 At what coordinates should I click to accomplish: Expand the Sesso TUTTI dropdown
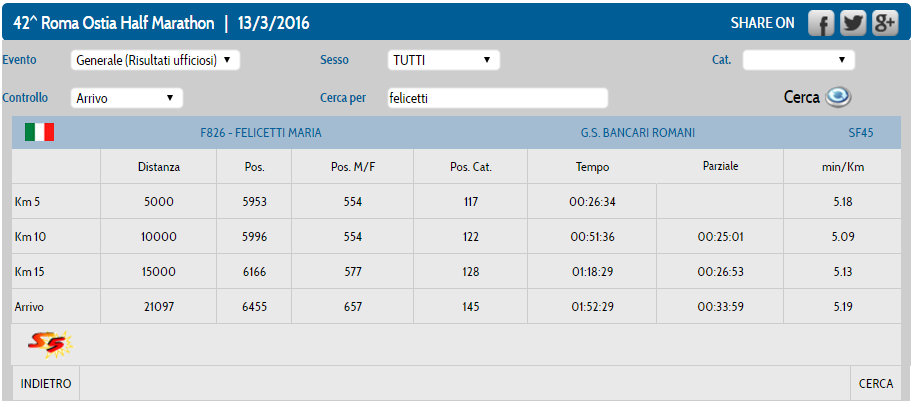coord(443,60)
